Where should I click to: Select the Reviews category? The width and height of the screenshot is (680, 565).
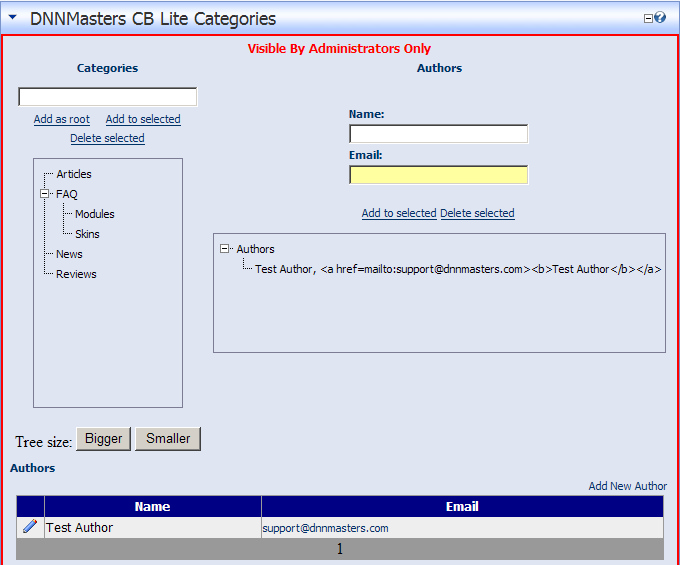[x=76, y=274]
